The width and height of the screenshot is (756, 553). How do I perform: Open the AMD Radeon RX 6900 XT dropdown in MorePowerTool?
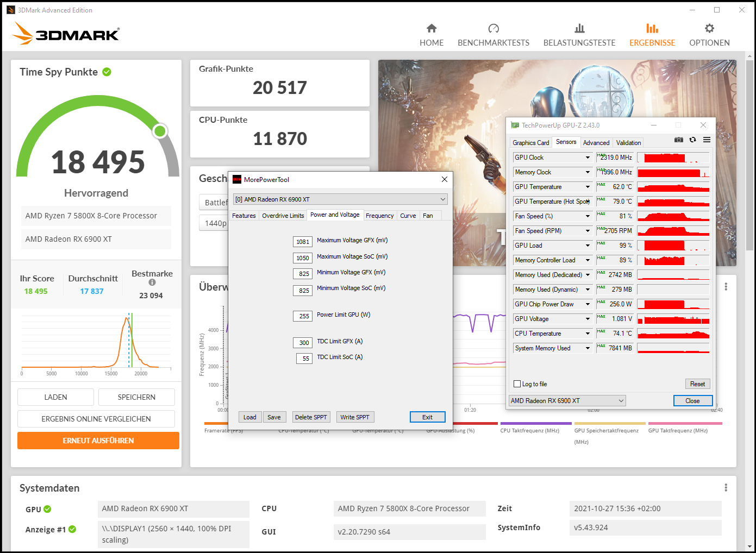pos(340,199)
